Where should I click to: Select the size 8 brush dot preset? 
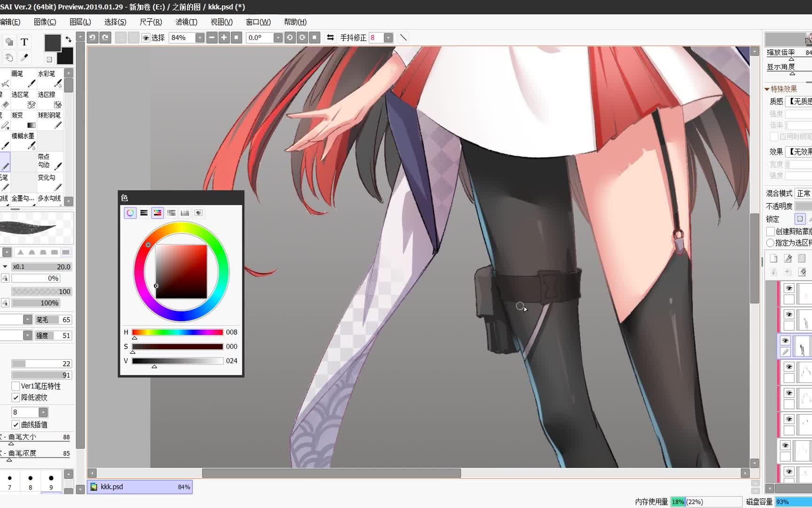tap(31, 482)
